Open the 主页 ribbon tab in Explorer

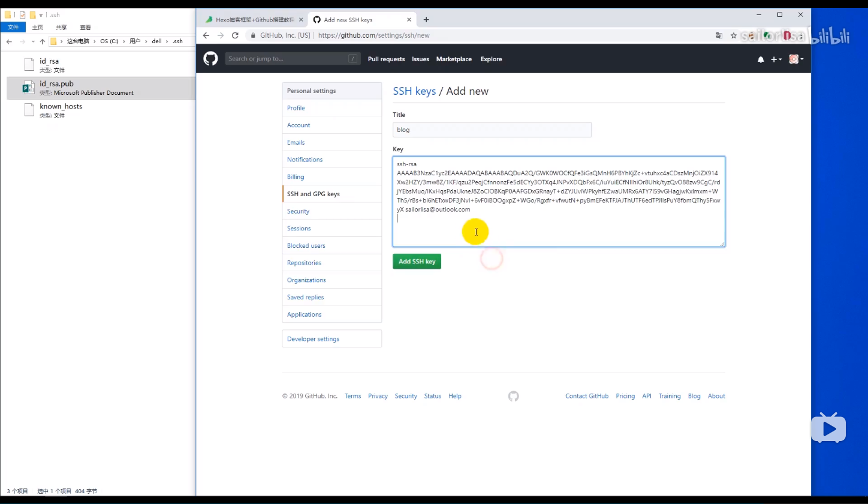tap(37, 27)
